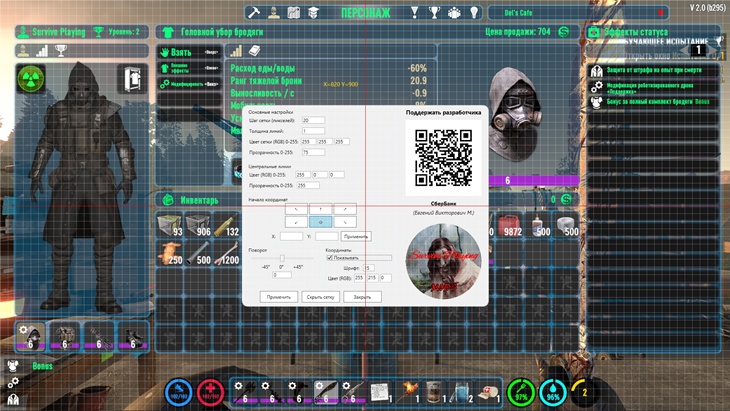Switch to item stats bars tab
Image resolution: width=730 pixels, height=411 pixels.
[236, 51]
